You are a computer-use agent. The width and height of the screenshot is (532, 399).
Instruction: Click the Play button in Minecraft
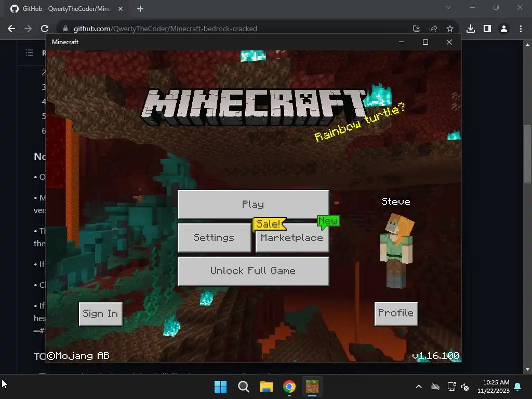[253, 204]
